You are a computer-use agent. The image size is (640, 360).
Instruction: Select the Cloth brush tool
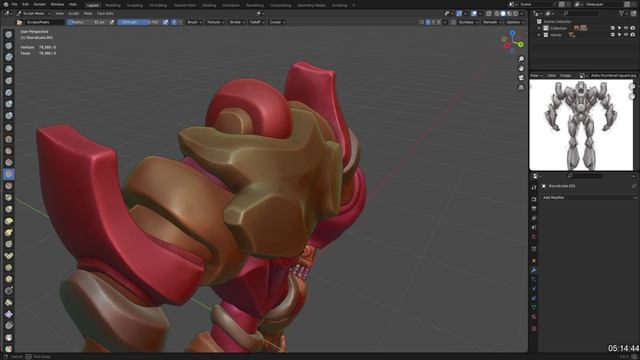(9, 314)
